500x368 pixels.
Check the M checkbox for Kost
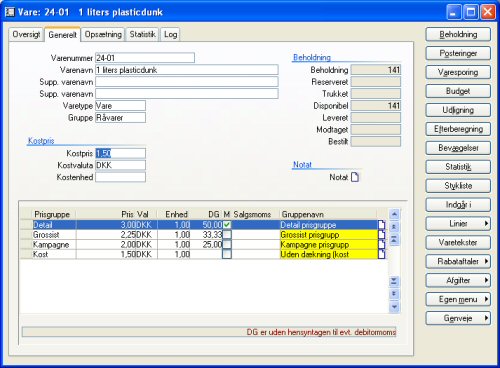[227, 254]
